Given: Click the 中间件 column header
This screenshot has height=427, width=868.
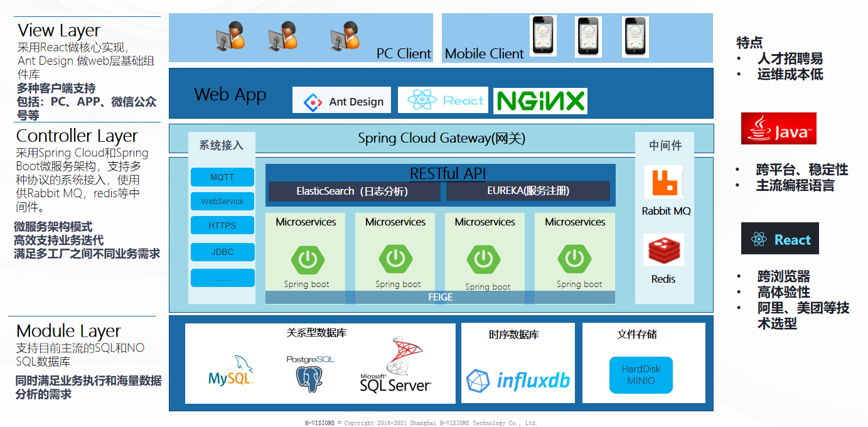Looking at the screenshot, I should [x=665, y=145].
